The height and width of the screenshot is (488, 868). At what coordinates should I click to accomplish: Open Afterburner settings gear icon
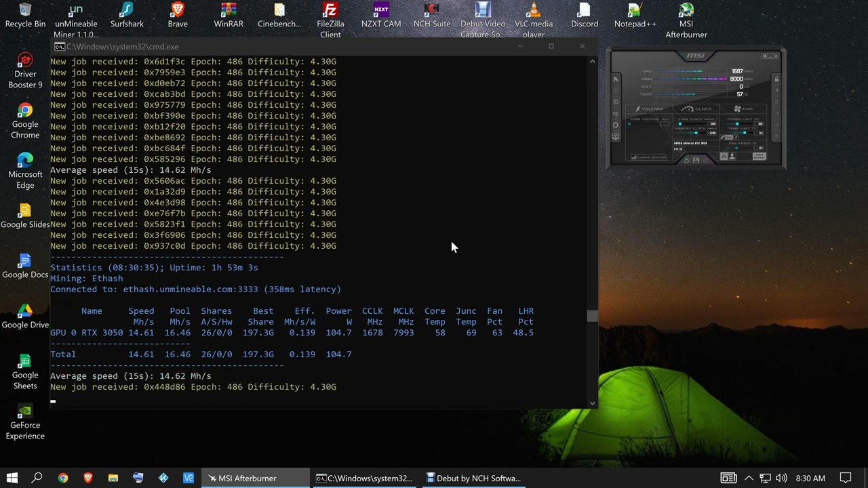coord(616,125)
